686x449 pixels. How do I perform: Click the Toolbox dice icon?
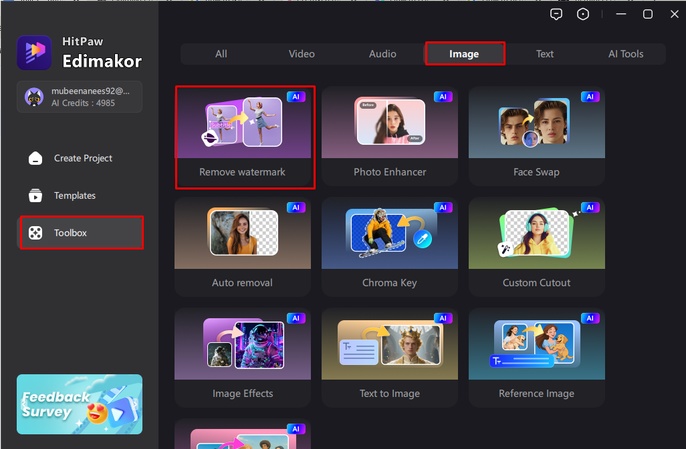[x=36, y=233]
